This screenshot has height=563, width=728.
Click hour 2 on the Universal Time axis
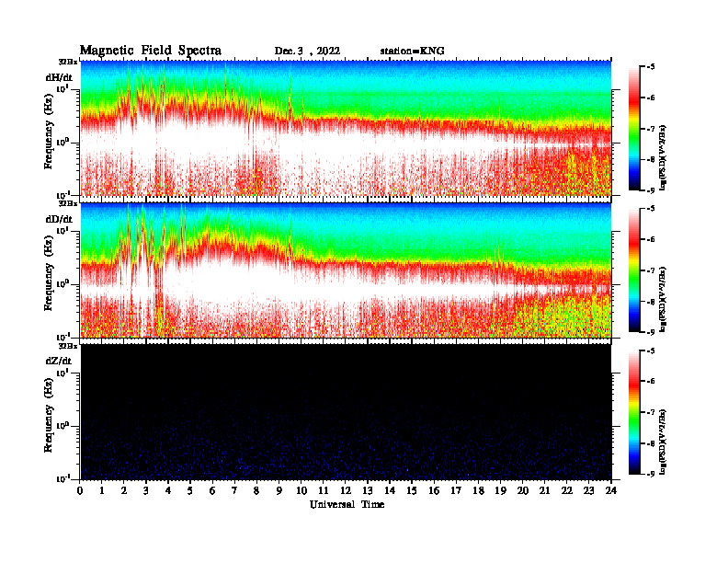(124, 491)
